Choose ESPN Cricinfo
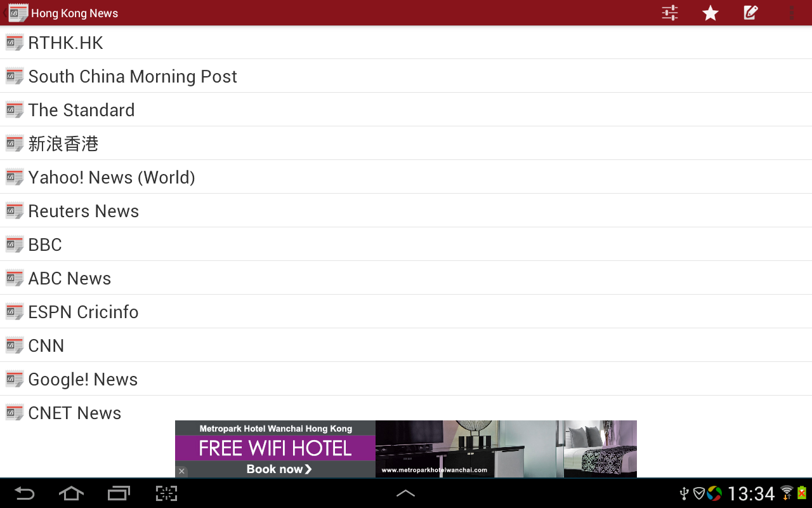The image size is (812, 508). point(406,312)
